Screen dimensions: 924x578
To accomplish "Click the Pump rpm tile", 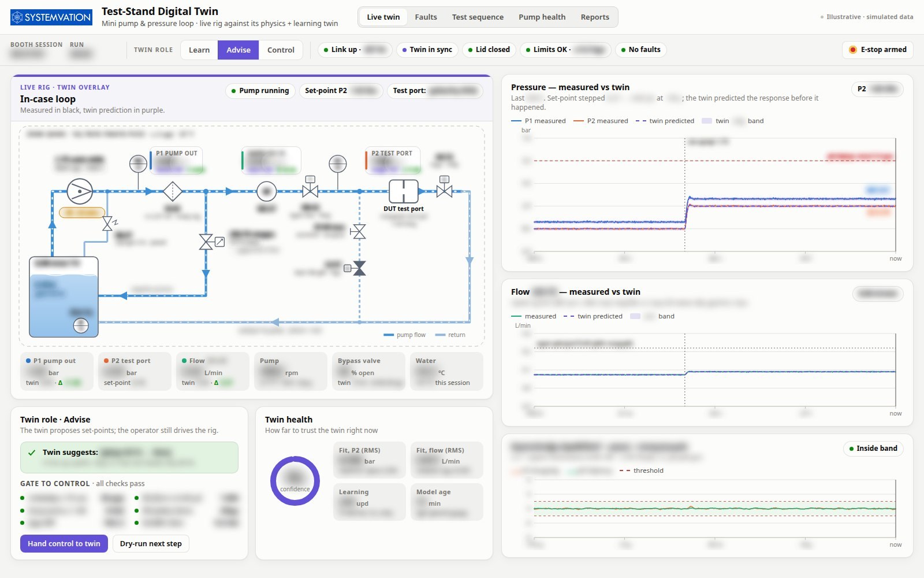I will click(290, 371).
